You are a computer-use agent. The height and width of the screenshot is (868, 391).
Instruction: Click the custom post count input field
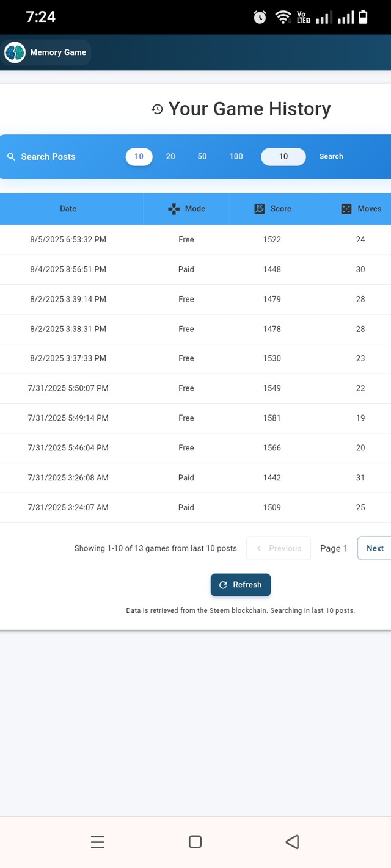click(283, 157)
